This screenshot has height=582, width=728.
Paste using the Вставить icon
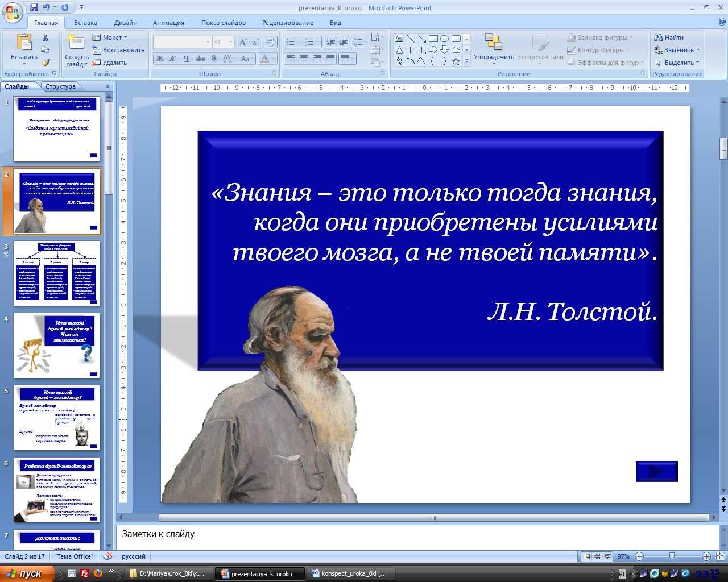click(x=24, y=42)
